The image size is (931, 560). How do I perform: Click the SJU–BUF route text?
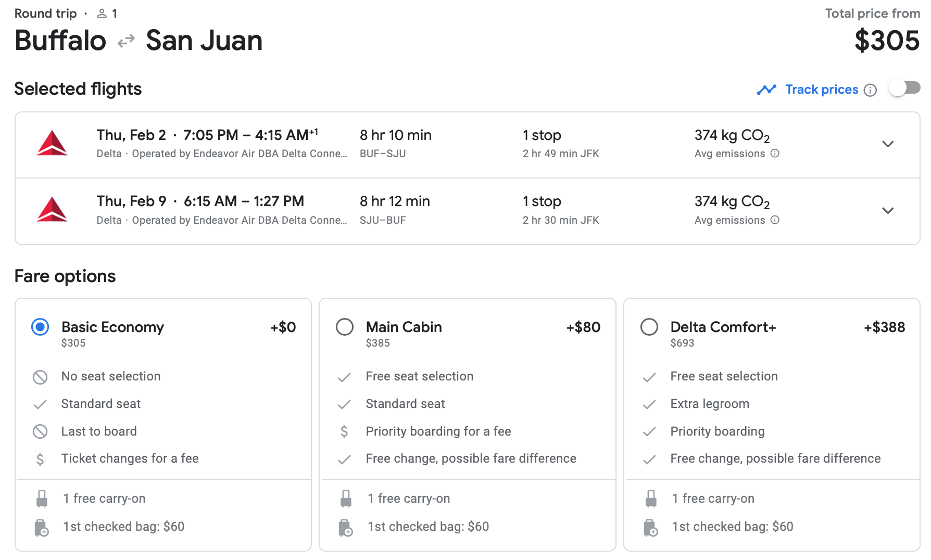383,220
